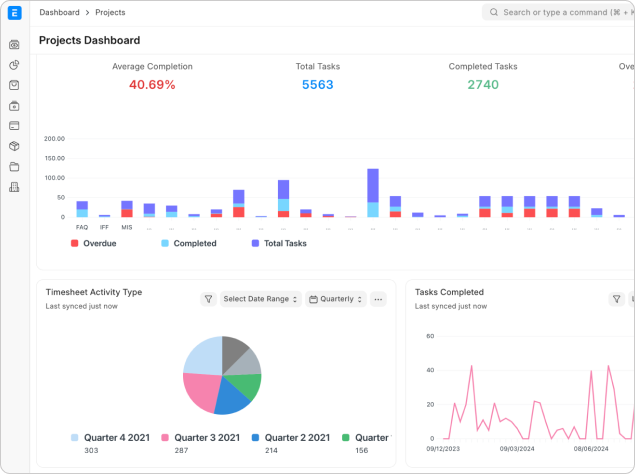Viewport: 635px width, 474px height.
Task: Open the briefcase icon in the sidebar
Action: click(x=14, y=106)
